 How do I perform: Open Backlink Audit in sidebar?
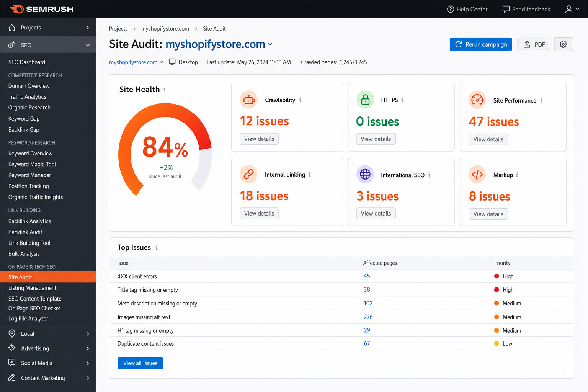click(x=25, y=232)
